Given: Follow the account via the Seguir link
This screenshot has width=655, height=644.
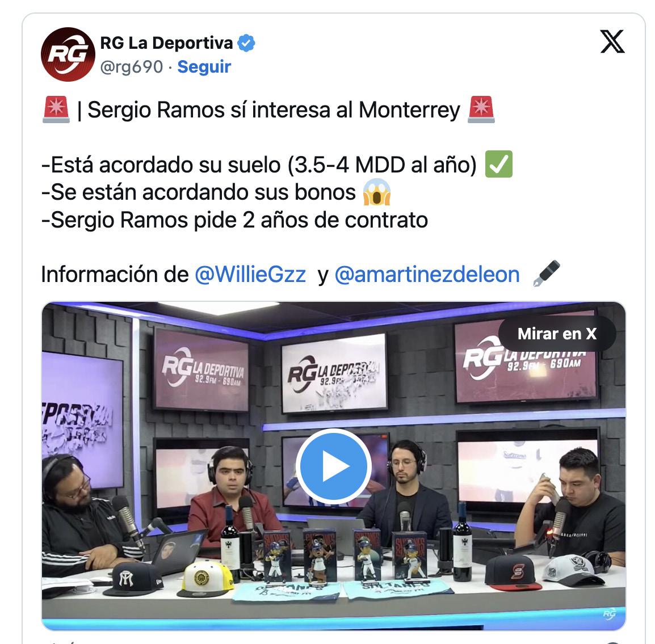Looking at the screenshot, I should click(x=204, y=67).
